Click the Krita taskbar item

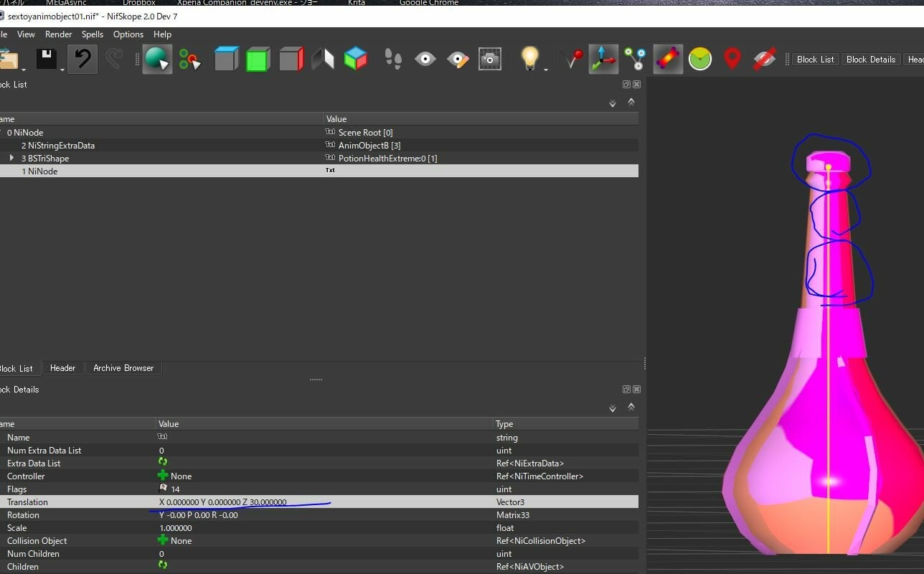(x=357, y=3)
